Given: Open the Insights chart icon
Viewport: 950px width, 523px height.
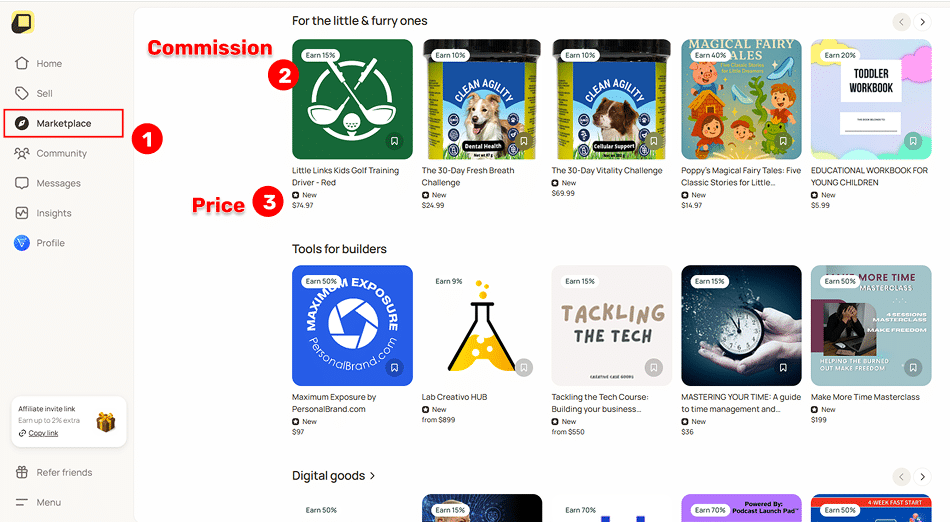Looking at the screenshot, I should [x=22, y=213].
